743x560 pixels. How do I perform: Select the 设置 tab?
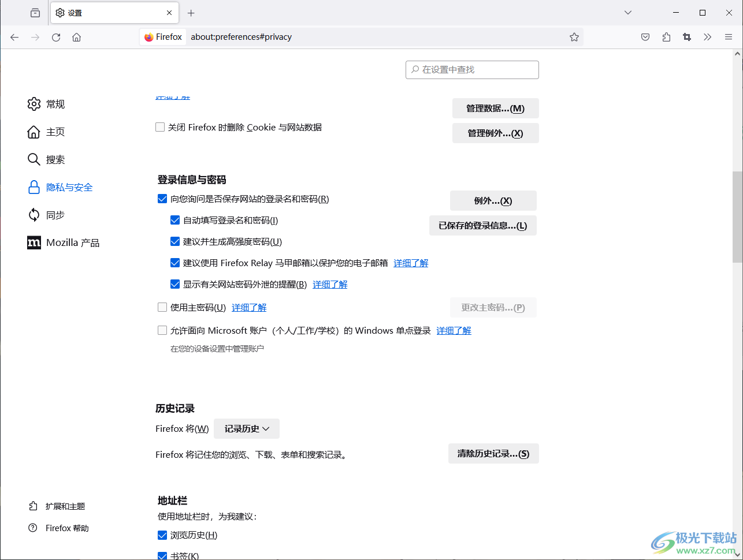[114, 13]
